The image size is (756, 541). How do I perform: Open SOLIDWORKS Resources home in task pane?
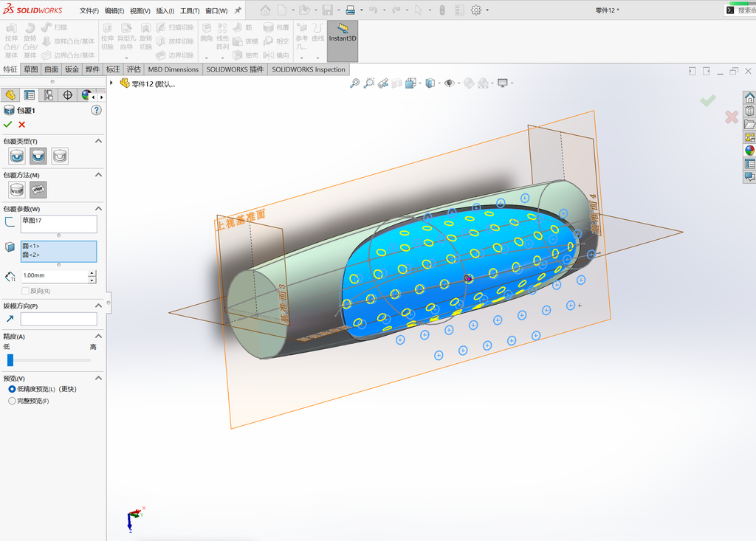[x=749, y=98]
